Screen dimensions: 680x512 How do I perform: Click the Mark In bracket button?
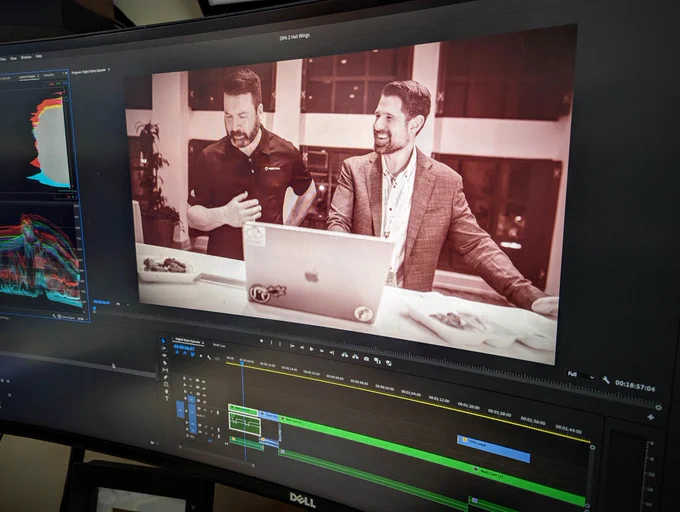(x=271, y=342)
